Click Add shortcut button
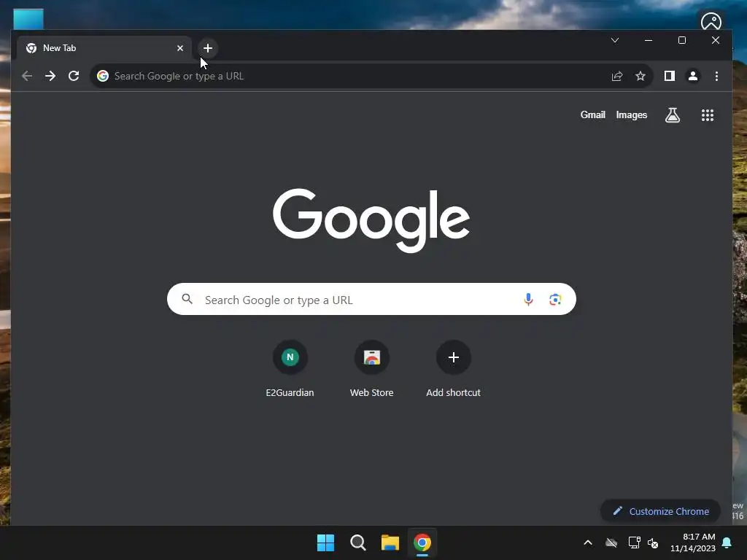747x560 pixels. [x=454, y=370]
